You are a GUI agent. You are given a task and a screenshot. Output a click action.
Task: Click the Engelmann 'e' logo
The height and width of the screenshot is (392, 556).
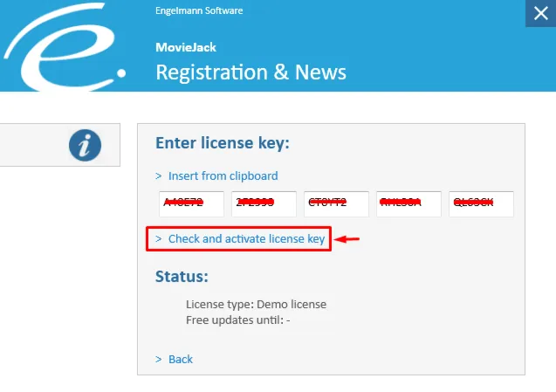coord(65,46)
